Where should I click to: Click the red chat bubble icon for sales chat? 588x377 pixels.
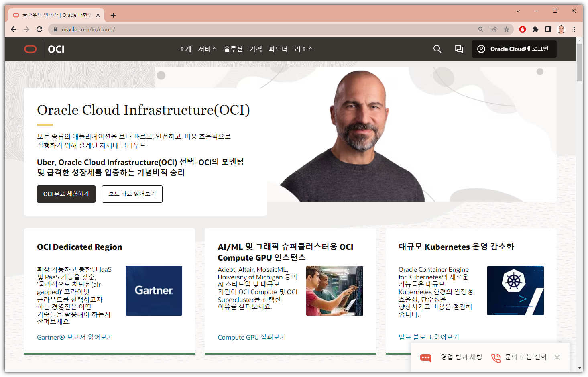coord(426,357)
